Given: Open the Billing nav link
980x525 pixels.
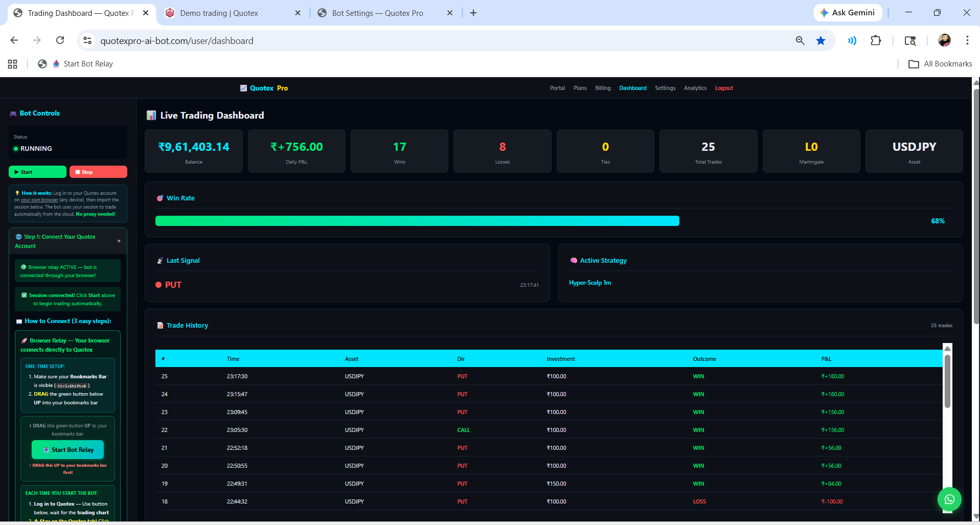Looking at the screenshot, I should [x=603, y=88].
